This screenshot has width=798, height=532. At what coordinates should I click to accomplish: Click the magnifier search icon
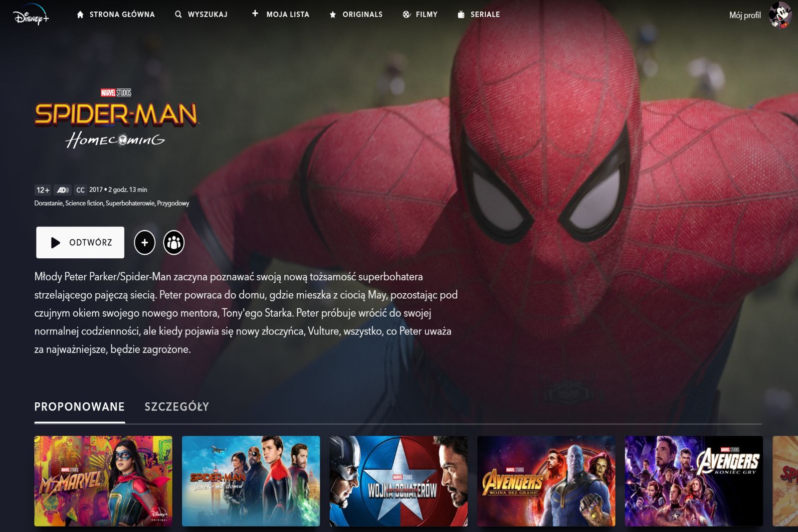(179, 14)
